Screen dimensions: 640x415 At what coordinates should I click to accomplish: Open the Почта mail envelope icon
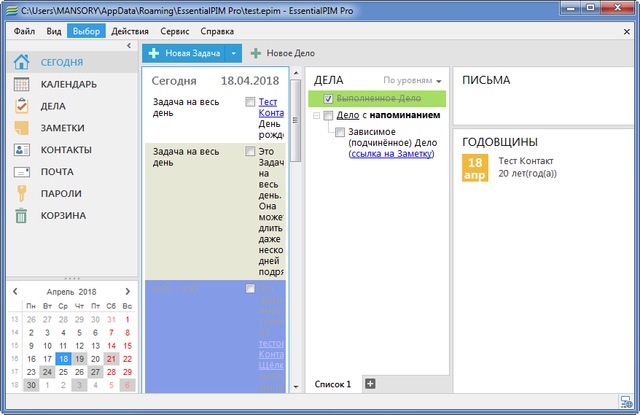click(22, 172)
